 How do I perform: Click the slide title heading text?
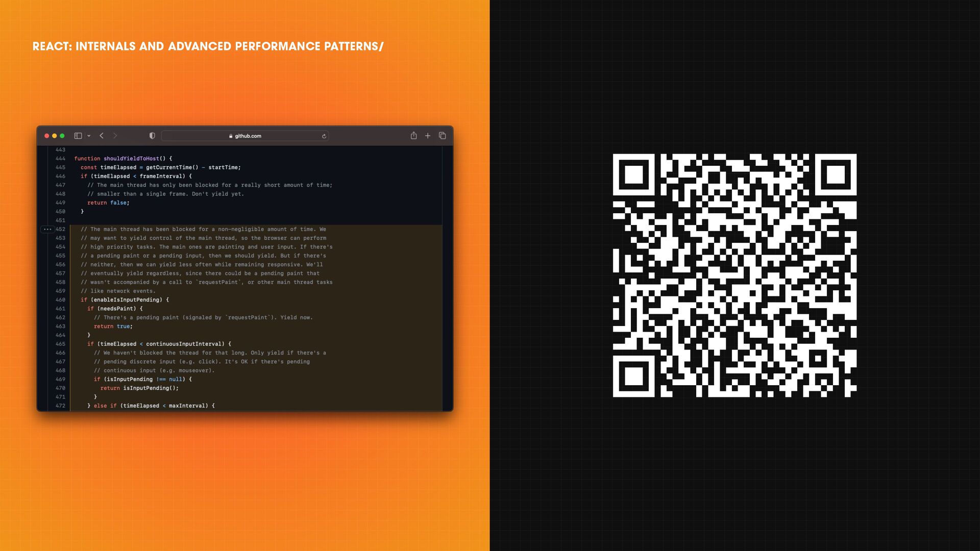(208, 46)
